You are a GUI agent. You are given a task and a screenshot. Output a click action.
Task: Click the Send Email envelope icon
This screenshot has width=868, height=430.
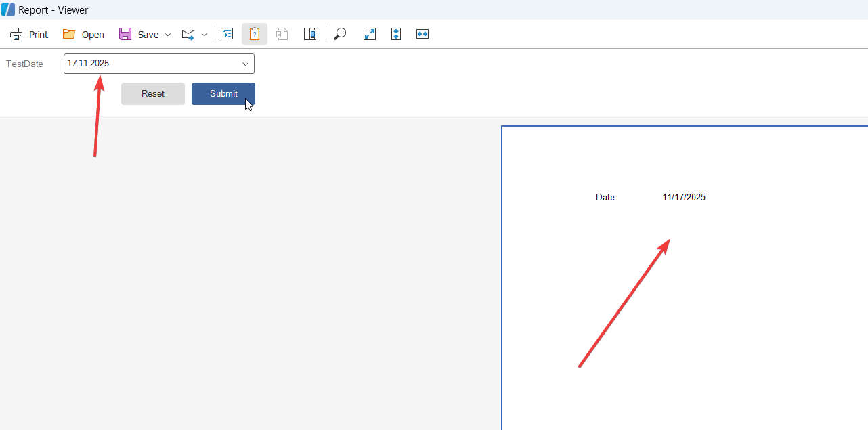[x=188, y=35]
